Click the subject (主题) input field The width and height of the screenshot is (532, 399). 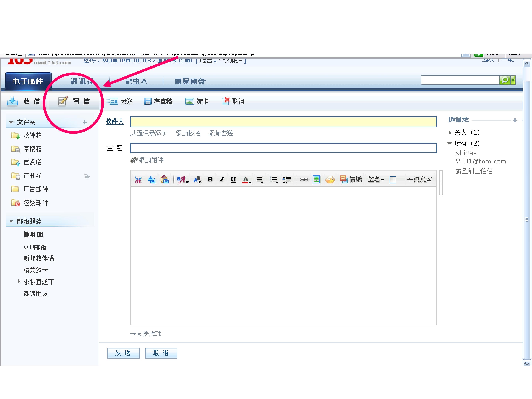[283, 148]
